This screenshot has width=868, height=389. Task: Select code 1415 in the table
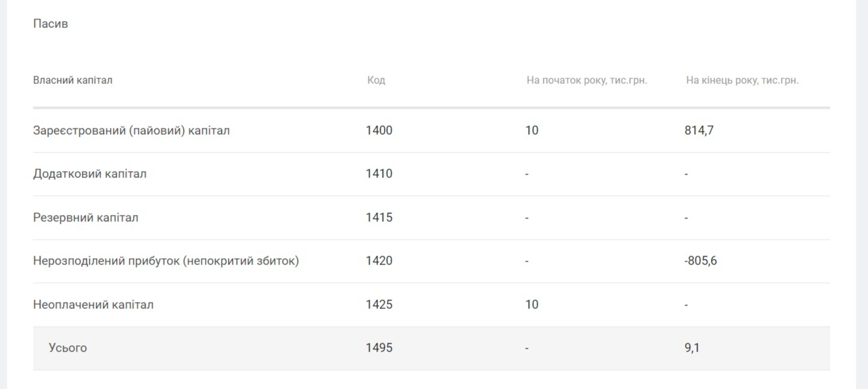click(x=379, y=217)
